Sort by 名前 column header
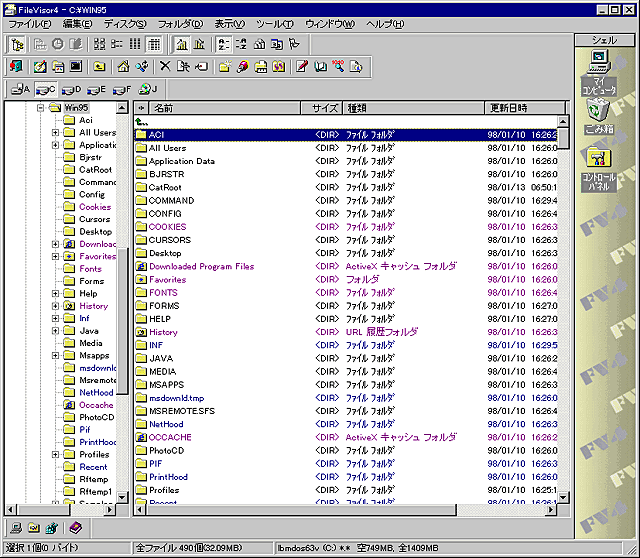640x558 pixels. 225,108
